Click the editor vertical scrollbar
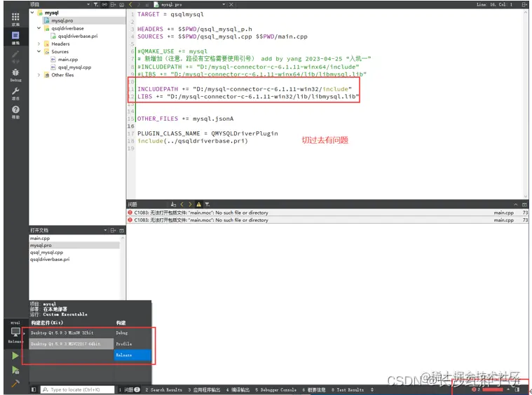This screenshot has height=395, width=532. click(x=526, y=104)
